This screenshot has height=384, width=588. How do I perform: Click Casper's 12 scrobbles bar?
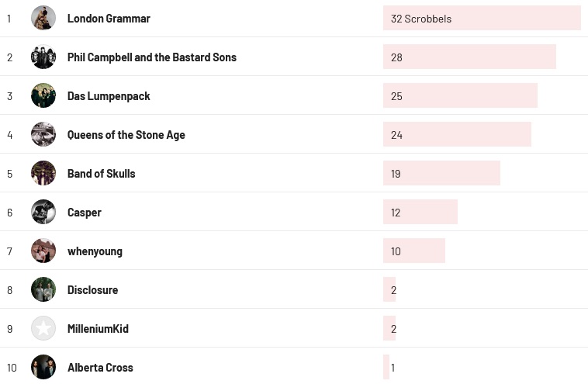(x=420, y=212)
